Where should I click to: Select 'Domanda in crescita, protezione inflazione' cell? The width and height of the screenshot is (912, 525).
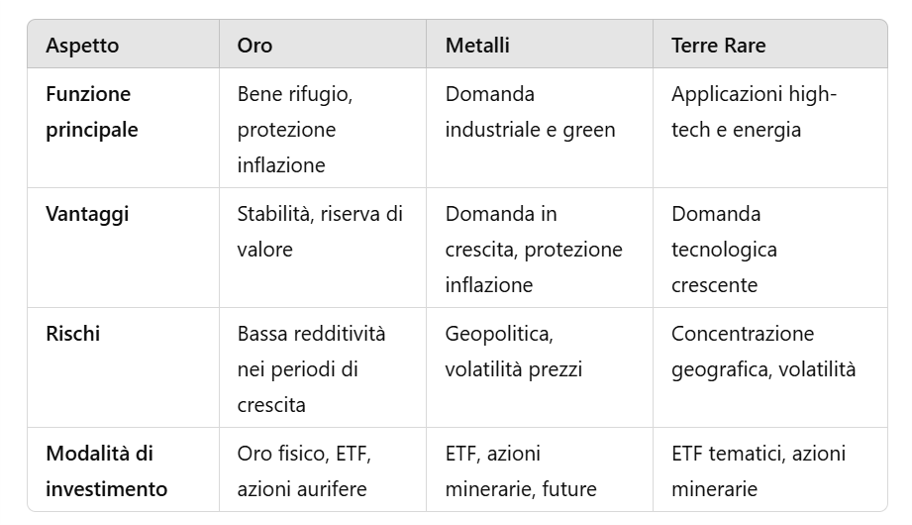pos(533,249)
